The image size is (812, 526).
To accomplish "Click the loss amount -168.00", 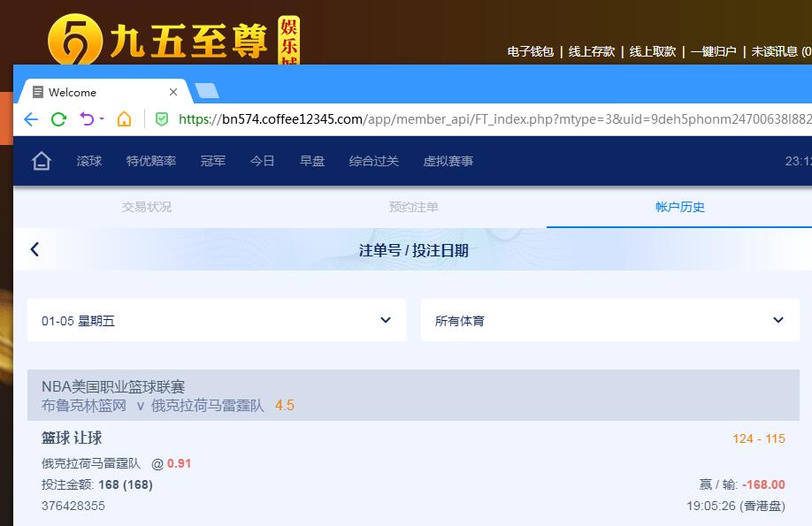I will pos(763,484).
